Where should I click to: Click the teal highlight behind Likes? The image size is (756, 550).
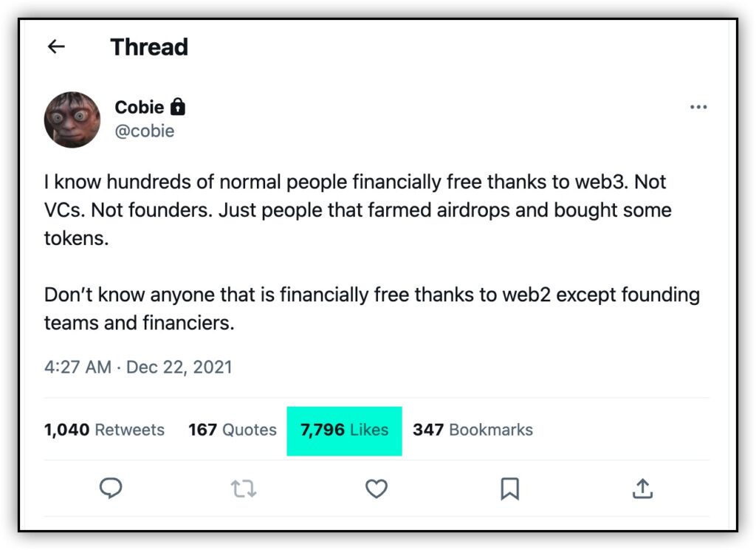344,431
